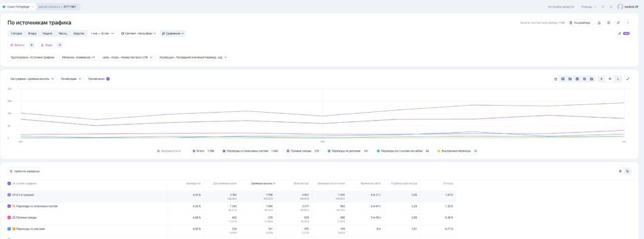Open the user account avatar
The height and width of the screenshot is (239, 644).
619,6
